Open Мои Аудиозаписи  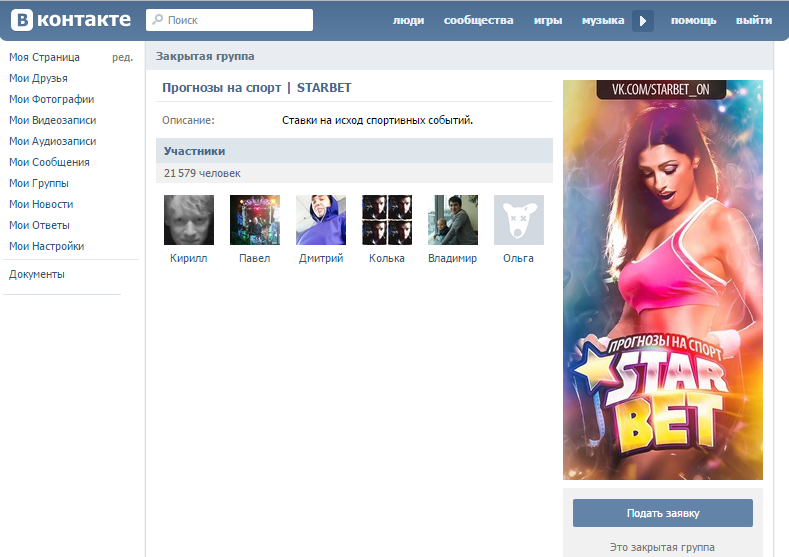click(52, 141)
